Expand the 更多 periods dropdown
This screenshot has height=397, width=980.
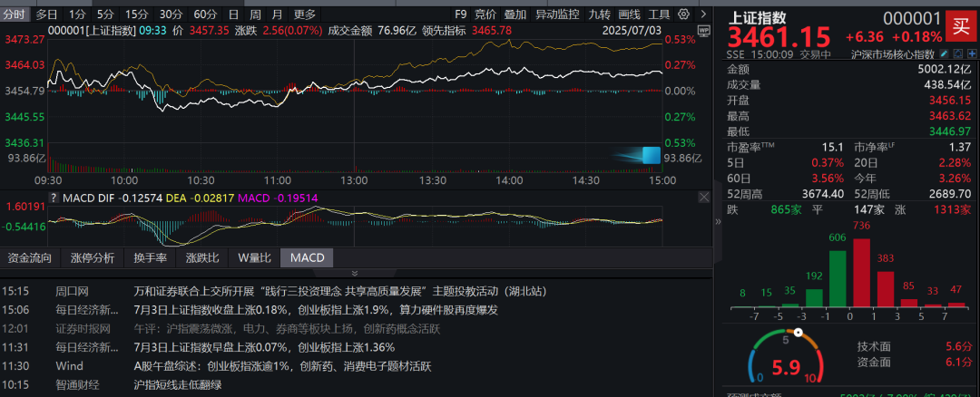click(305, 15)
